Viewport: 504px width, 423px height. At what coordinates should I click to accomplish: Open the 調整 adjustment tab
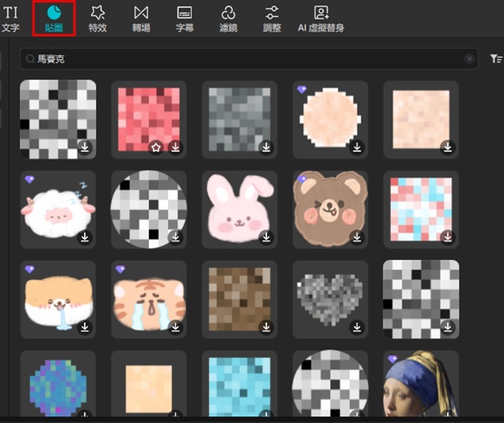coord(272,18)
